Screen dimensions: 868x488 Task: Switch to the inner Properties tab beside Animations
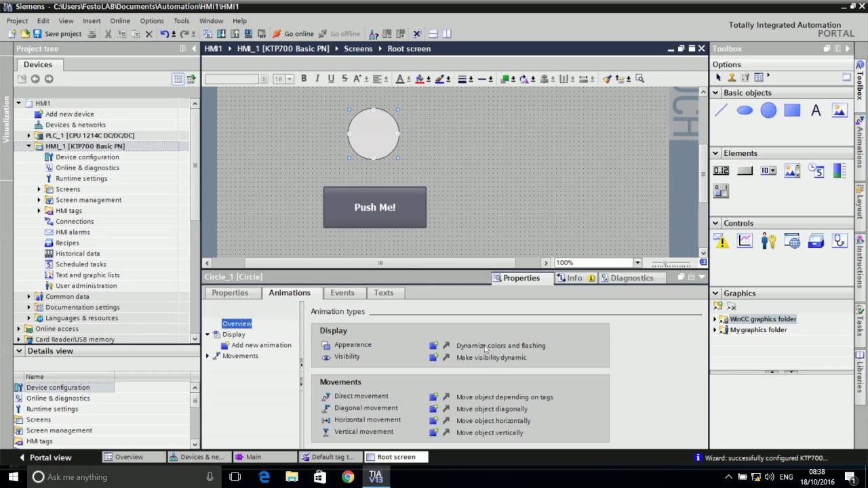pos(230,293)
